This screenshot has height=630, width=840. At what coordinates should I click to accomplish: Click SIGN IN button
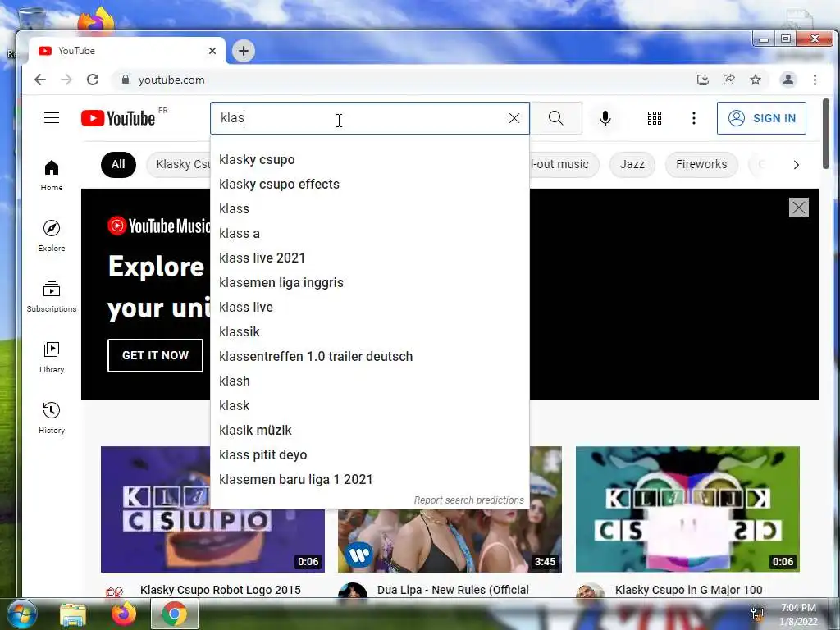(x=761, y=118)
